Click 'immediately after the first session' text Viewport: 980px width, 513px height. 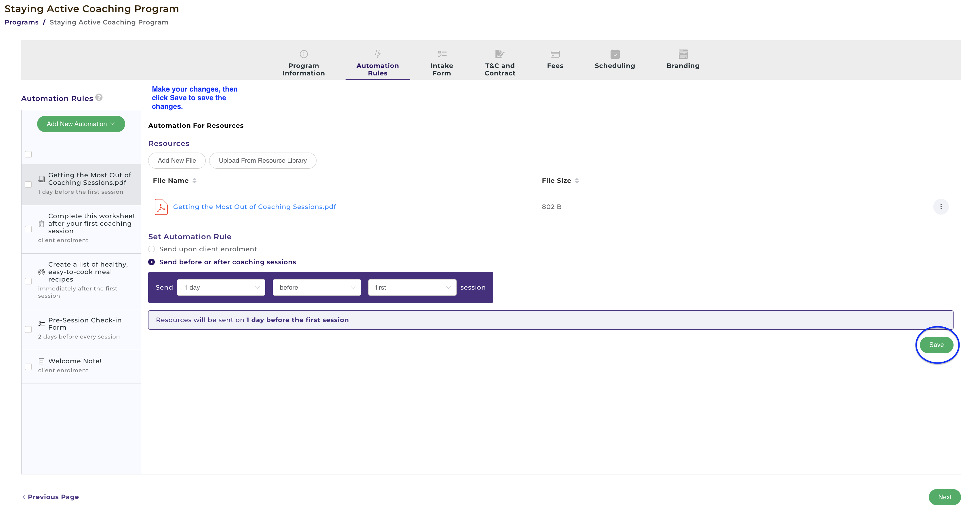pyautogui.click(x=78, y=292)
